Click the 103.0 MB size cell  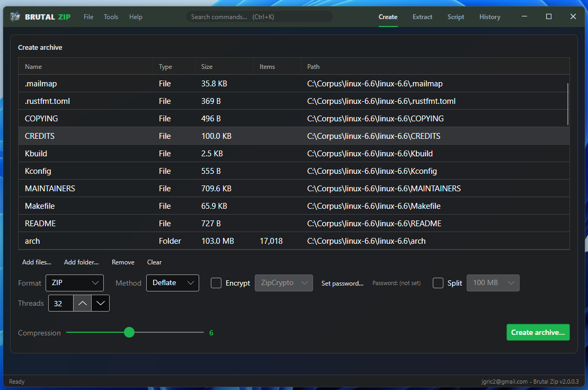(x=218, y=241)
